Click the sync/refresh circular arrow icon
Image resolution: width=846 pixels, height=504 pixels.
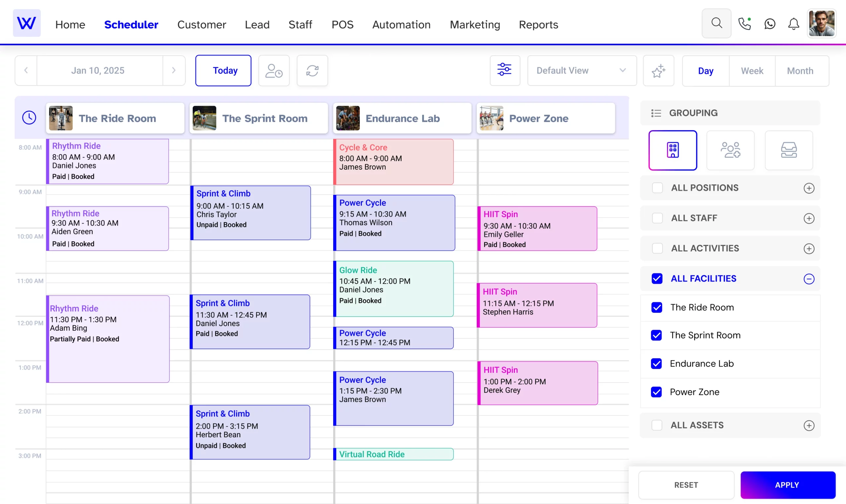coord(312,70)
